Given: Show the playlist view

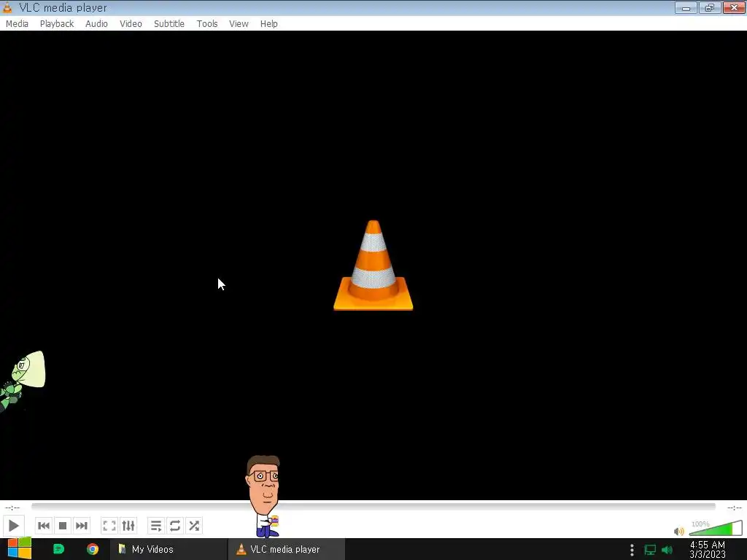Looking at the screenshot, I should [156, 526].
